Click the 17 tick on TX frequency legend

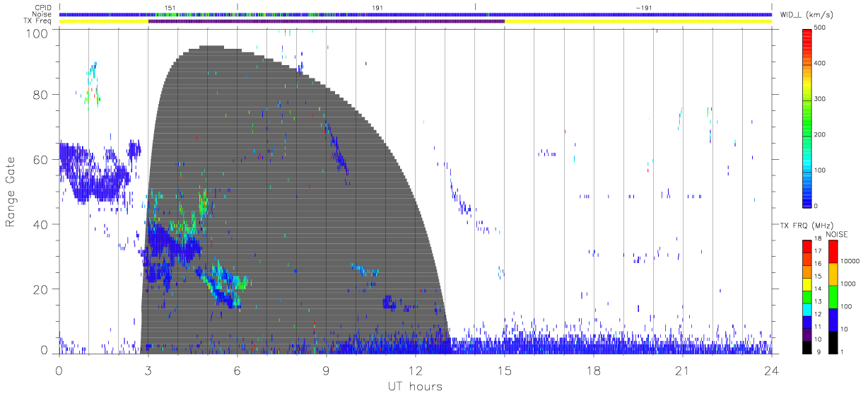click(818, 252)
